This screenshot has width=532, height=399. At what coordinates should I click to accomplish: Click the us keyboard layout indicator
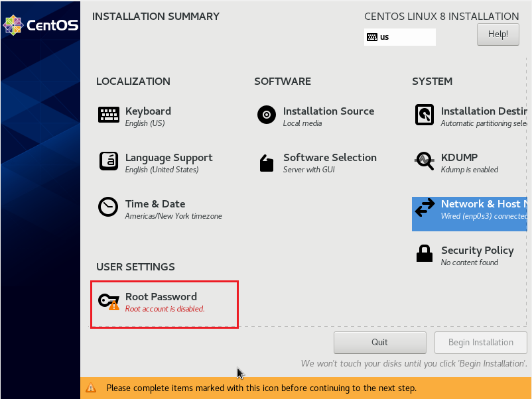tap(400, 37)
